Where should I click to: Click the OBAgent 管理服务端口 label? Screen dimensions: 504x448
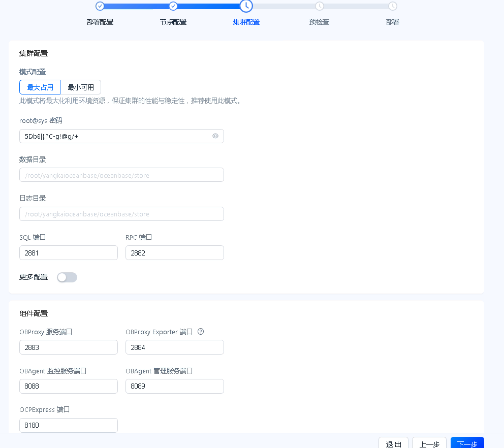click(x=159, y=371)
